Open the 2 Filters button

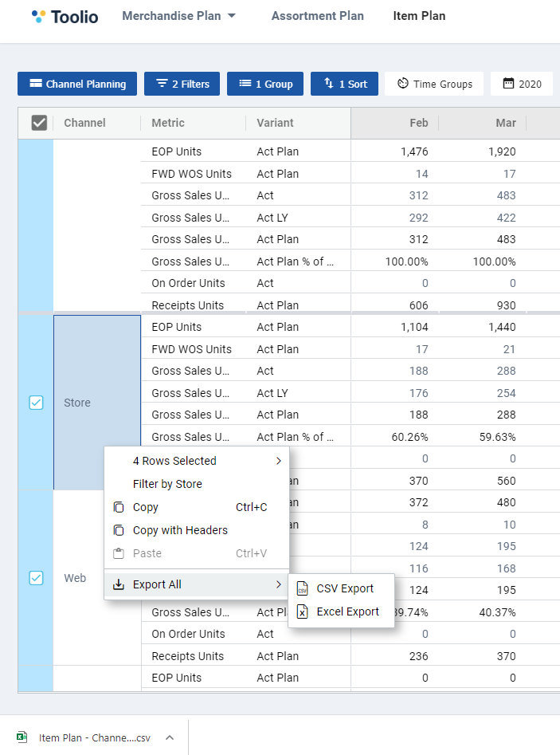182,84
